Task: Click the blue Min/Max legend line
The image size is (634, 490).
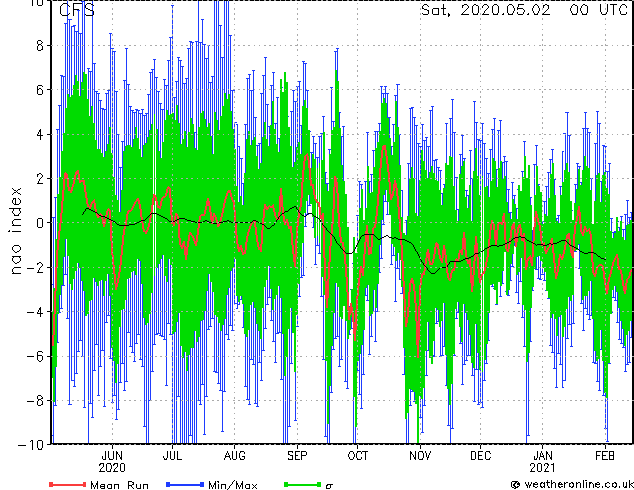Action: (185, 484)
